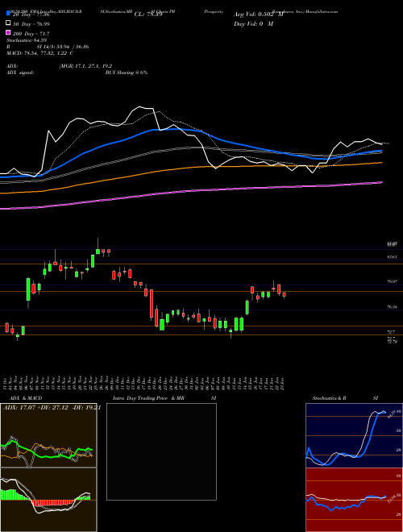Click the 79.97 price axis label
Image resolution: width=403 pixels, height=532 pixels.
pos(392,281)
